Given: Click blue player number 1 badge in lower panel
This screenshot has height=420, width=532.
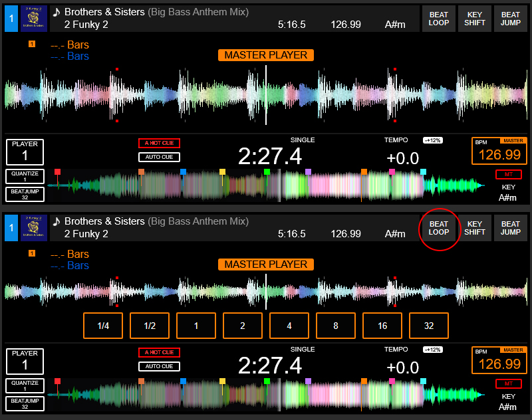Looking at the screenshot, I should [11, 228].
